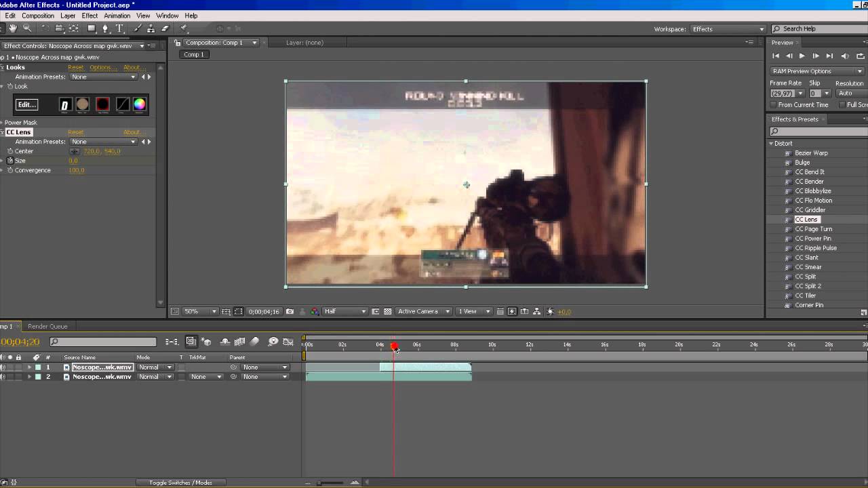Select the Rotation tool

pos(45,28)
